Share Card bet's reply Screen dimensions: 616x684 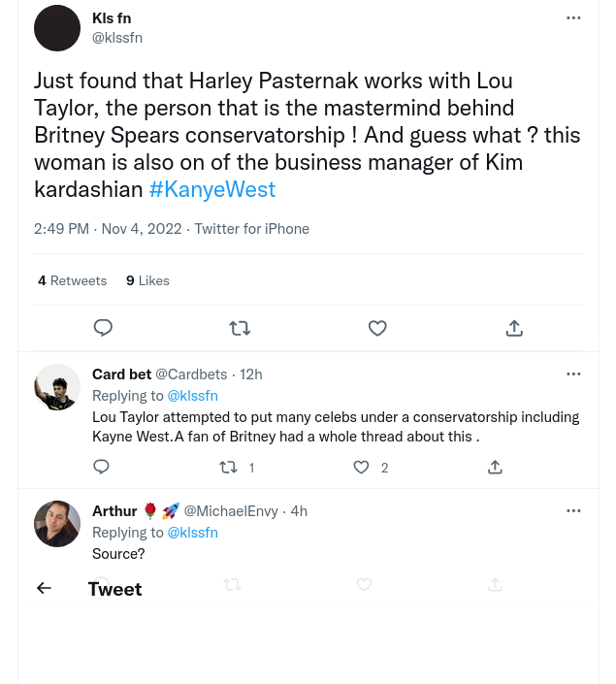point(495,467)
